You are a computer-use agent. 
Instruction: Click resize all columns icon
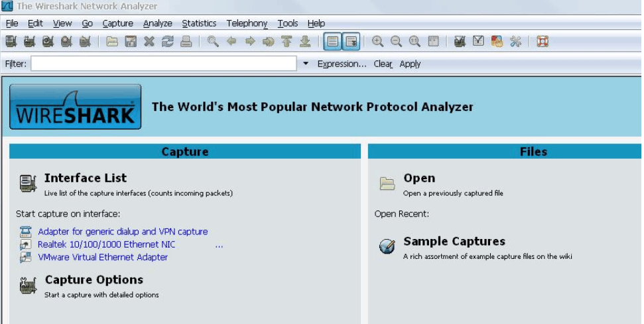click(x=433, y=42)
